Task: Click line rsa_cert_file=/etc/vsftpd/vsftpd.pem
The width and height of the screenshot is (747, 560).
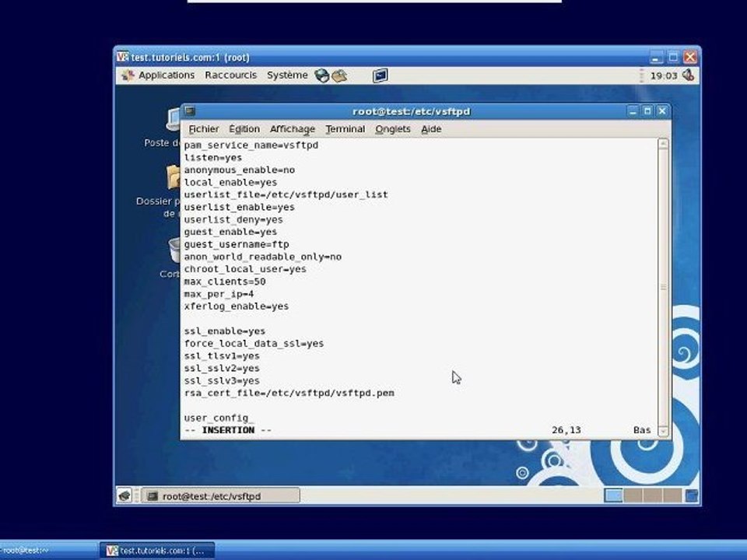Action: (289, 392)
